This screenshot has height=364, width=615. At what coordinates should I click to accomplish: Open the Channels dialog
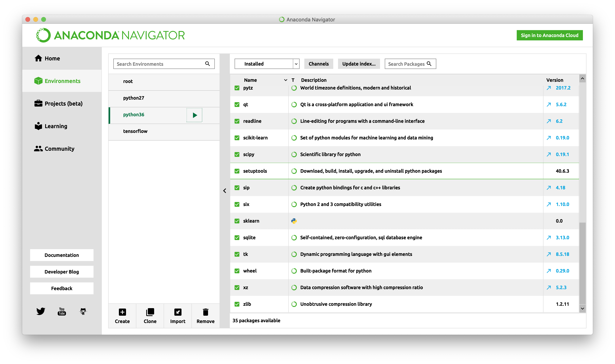tap(318, 64)
